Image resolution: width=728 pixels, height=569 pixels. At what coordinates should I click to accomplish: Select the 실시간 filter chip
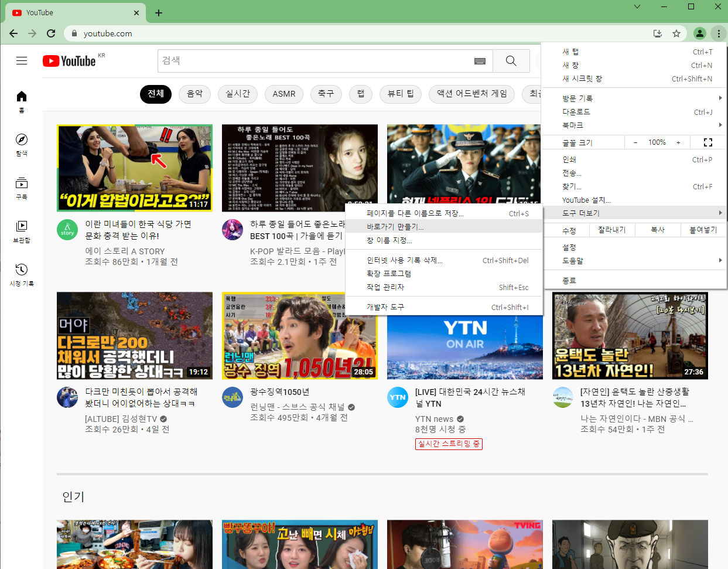(x=238, y=94)
